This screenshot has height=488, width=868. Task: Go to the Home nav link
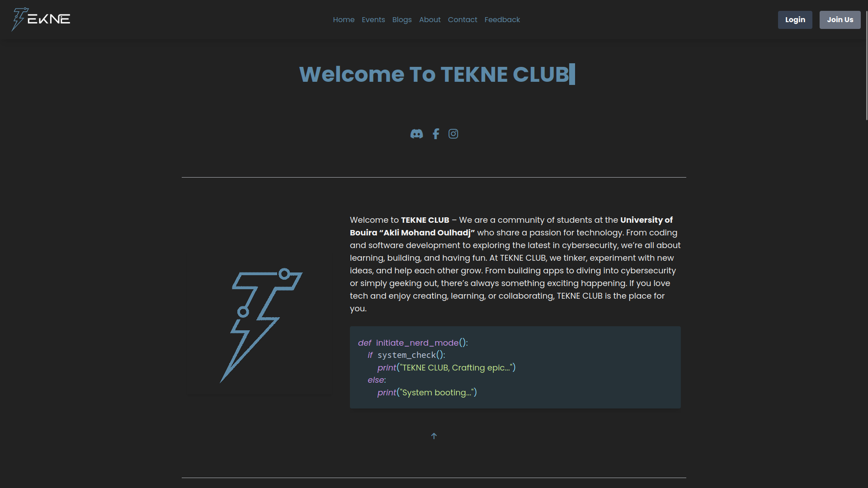(x=344, y=20)
